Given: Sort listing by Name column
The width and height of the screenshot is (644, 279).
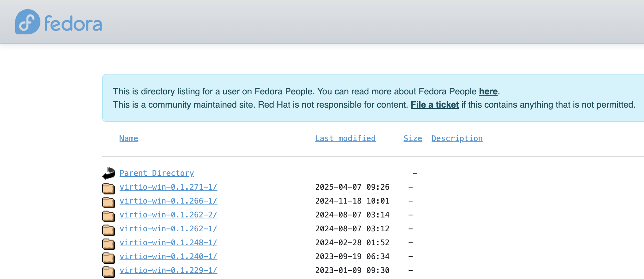Looking at the screenshot, I should (128, 139).
